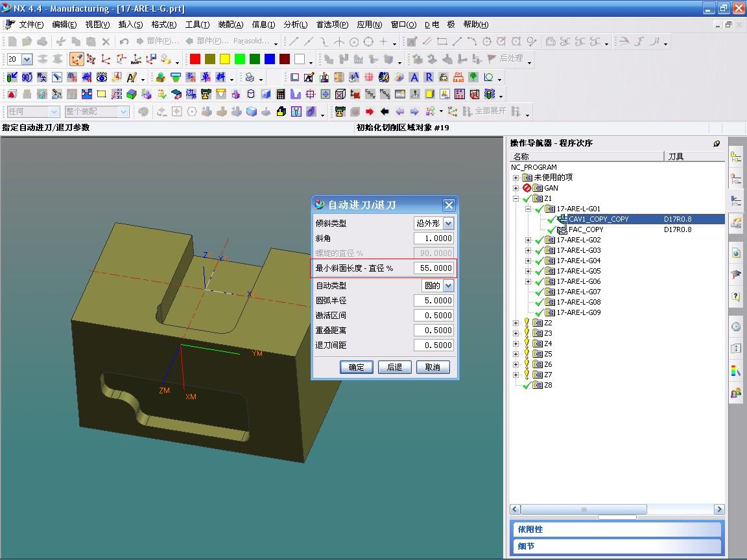Click the printer icon
Screen dimensions: 747x560
click(250, 77)
